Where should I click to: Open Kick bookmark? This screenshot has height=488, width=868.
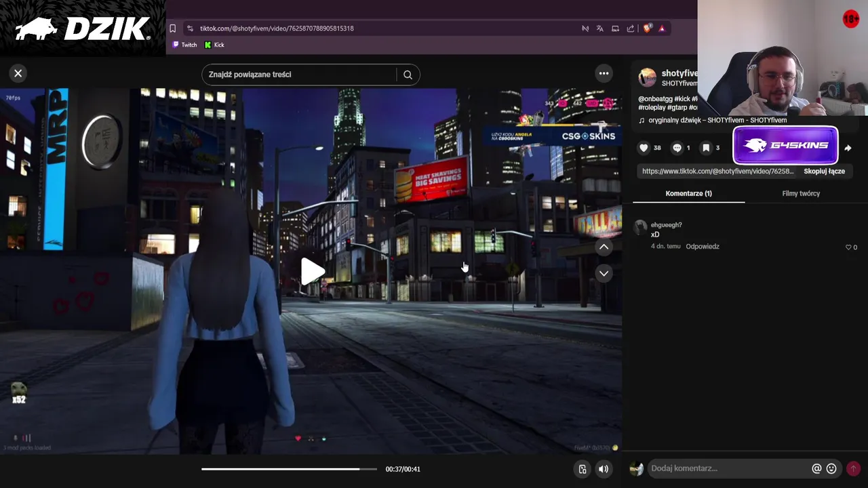214,45
